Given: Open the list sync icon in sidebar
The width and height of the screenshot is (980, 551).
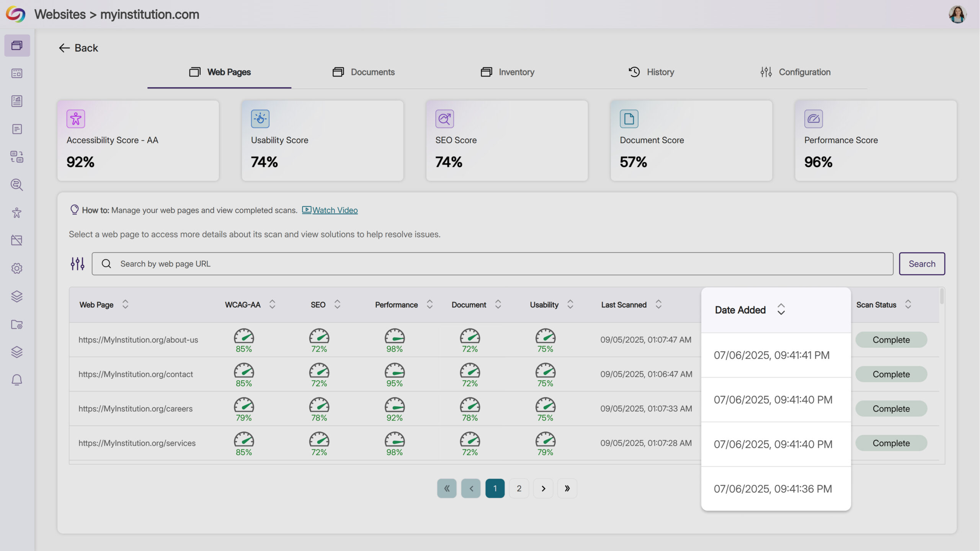Looking at the screenshot, I should pos(17,157).
